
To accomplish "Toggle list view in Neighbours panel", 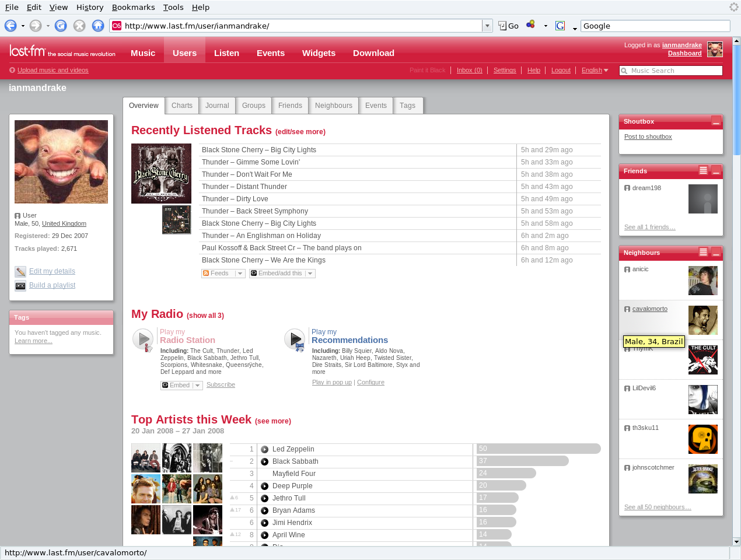I will pyautogui.click(x=703, y=252).
